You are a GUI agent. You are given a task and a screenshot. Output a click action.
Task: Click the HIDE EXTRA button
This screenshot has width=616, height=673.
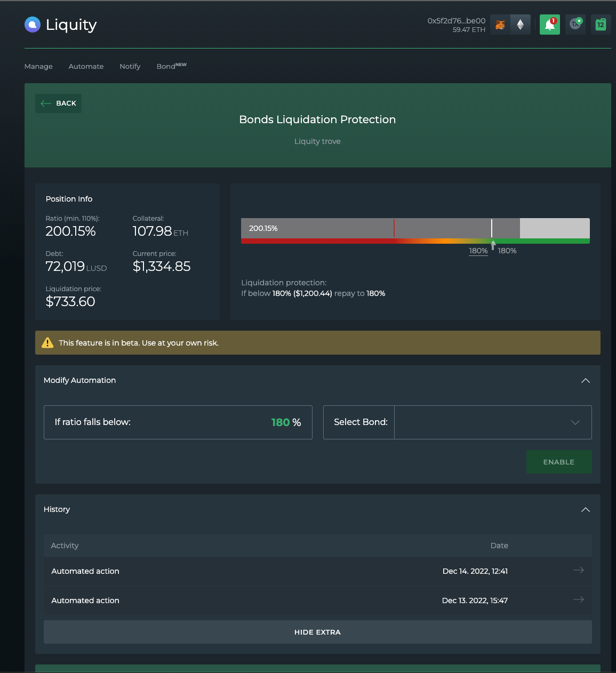[318, 632]
